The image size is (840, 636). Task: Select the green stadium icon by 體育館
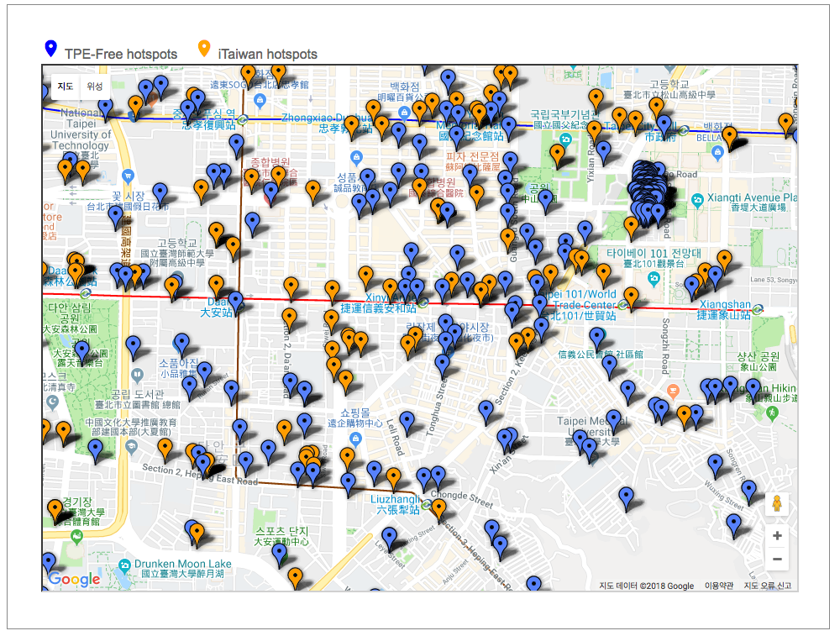coord(77,535)
